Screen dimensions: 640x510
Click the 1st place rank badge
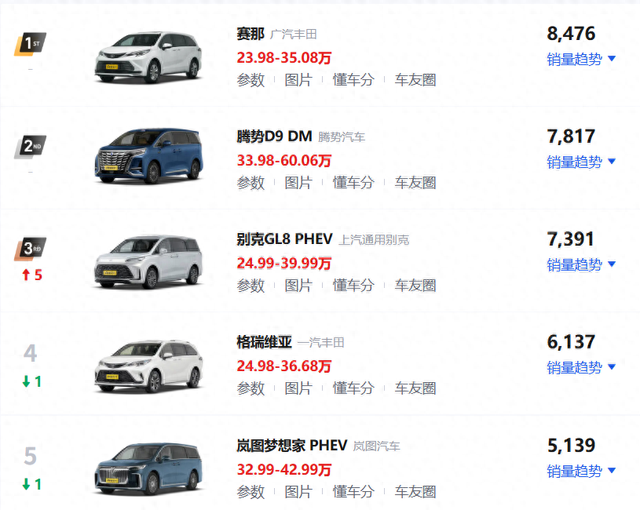click(x=30, y=44)
